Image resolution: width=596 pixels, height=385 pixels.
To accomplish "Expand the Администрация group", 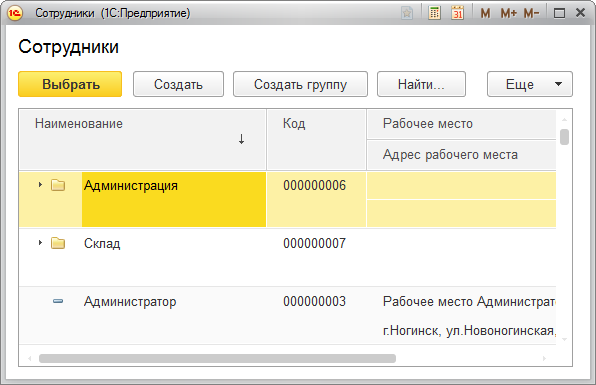I will (40, 185).
